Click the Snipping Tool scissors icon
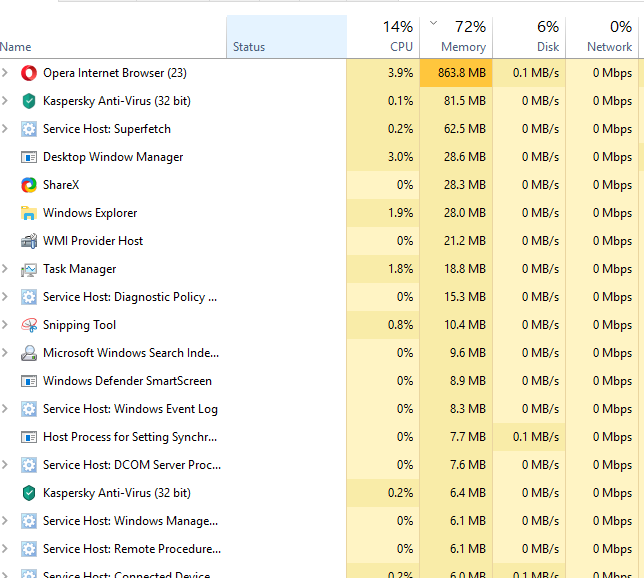Image resolution: width=644 pixels, height=578 pixels. [29, 325]
